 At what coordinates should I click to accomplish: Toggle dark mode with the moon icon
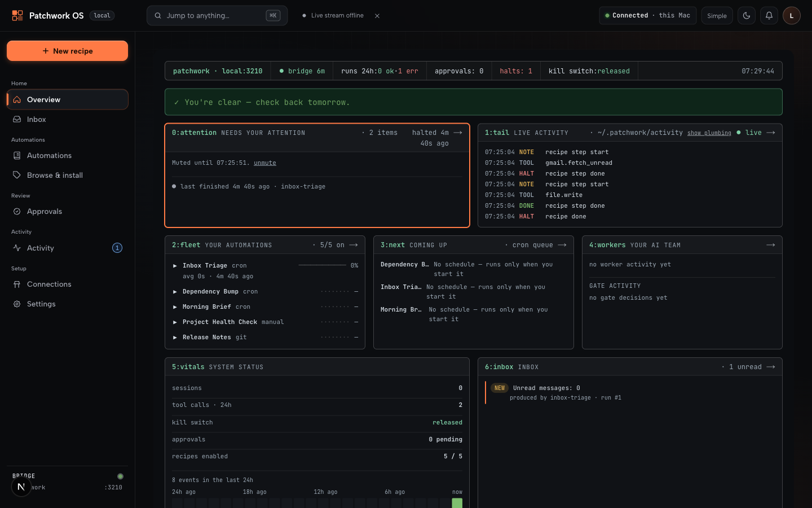(747, 16)
